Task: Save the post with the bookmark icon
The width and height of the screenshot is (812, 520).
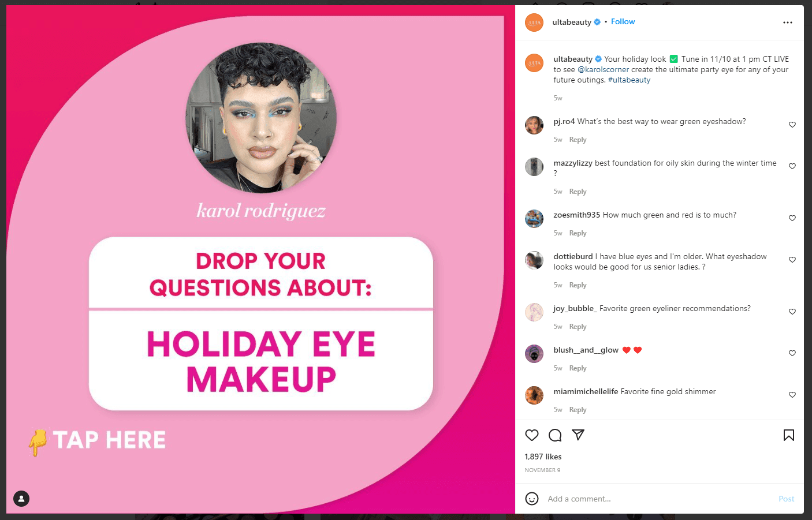Action: pos(789,435)
